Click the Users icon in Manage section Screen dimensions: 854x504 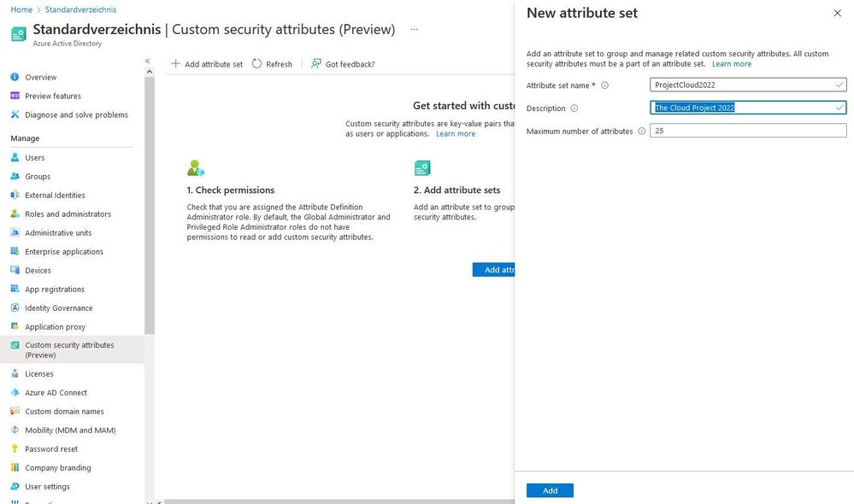point(15,157)
